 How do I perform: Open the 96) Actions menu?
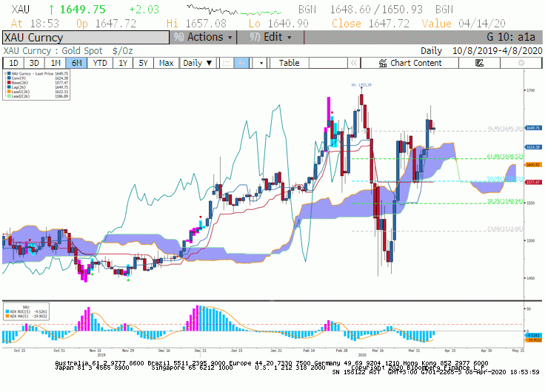click(203, 37)
